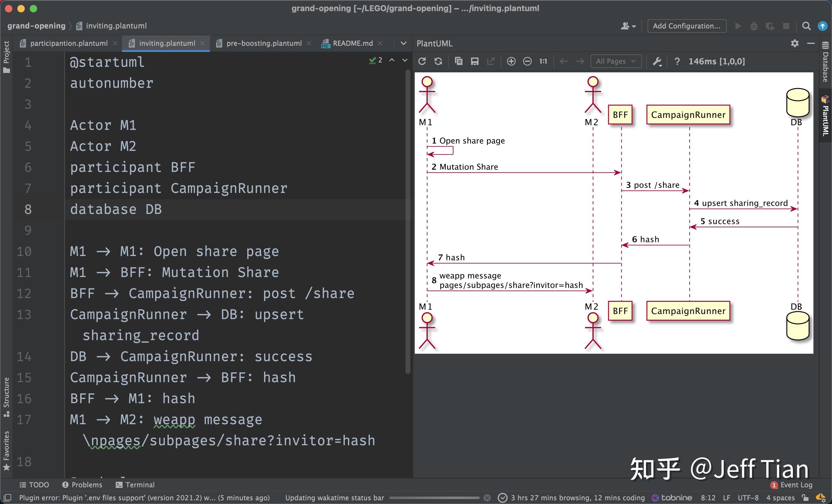Viewport: 832px width, 504px height.
Task: Switch to README.md tab
Action: point(352,43)
